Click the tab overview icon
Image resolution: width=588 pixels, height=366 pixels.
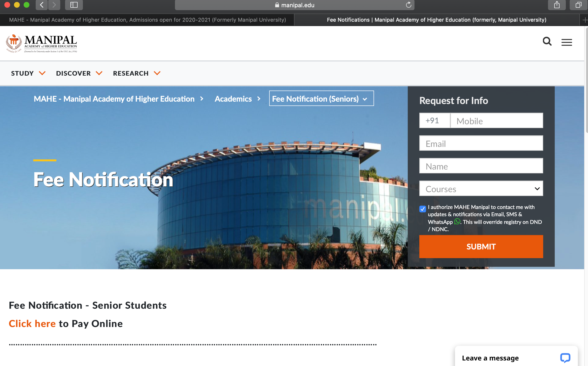point(578,5)
